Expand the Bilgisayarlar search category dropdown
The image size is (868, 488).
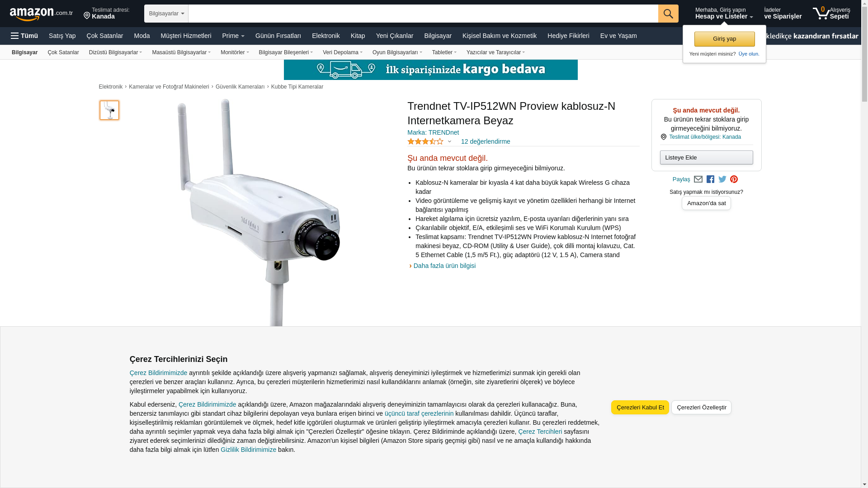click(x=166, y=14)
